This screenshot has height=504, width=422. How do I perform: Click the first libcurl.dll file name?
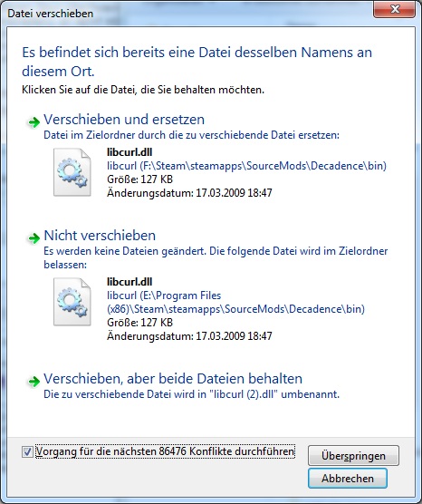coord(129,152)
